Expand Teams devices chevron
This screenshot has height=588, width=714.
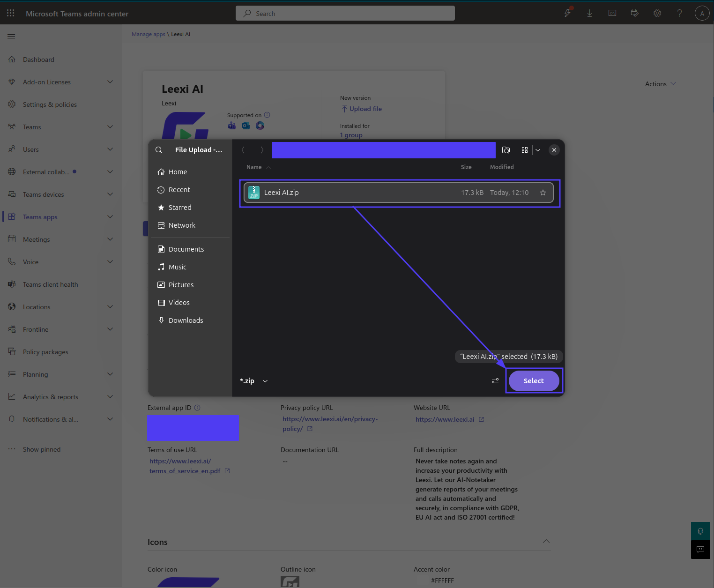pyautogui.click(x=110, y=194)
